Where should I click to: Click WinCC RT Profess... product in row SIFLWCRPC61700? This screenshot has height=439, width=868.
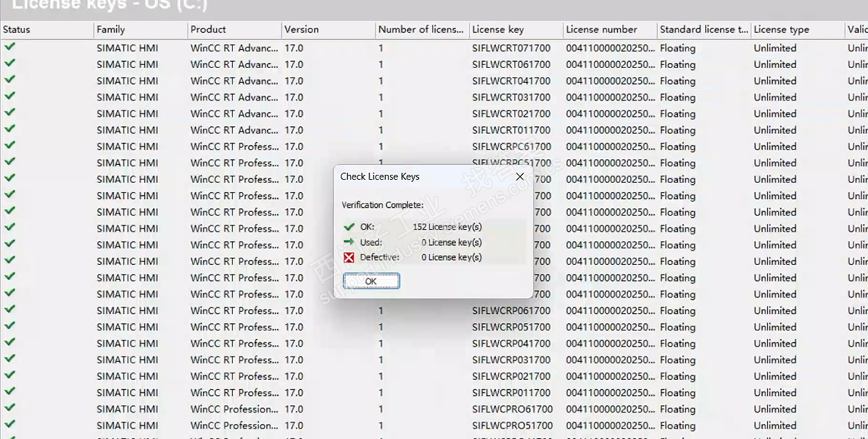234,147
